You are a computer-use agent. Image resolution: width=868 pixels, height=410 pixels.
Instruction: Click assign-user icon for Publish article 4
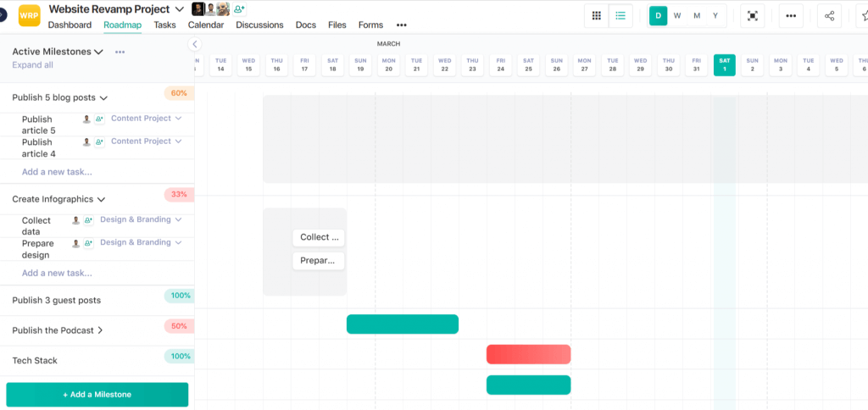click(x=99, y=142)
